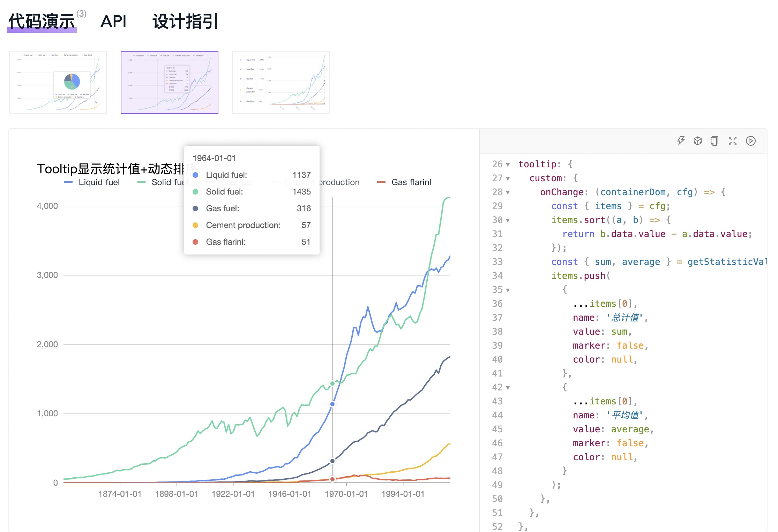Select the third demo thumbnail
Image resolution: width=778 pixels, height=532 pixels.
281,82
